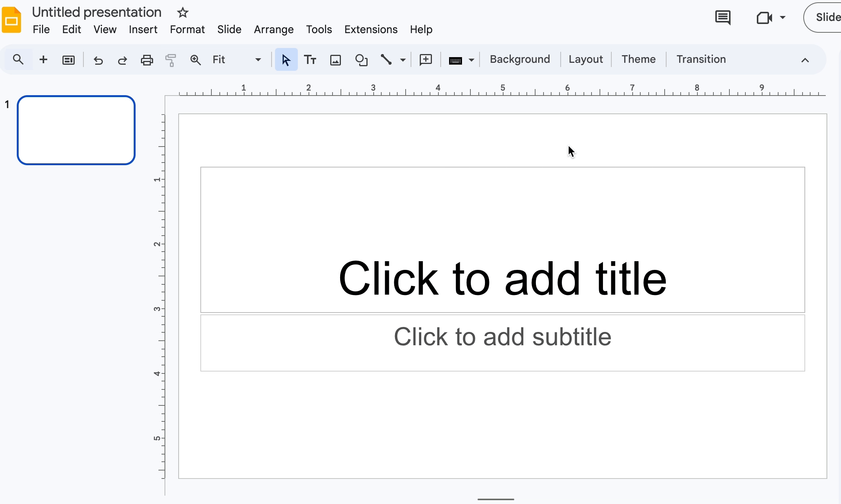841x504 pixels.
Task: Open the Arrange menu
Action: coord(273,29)
